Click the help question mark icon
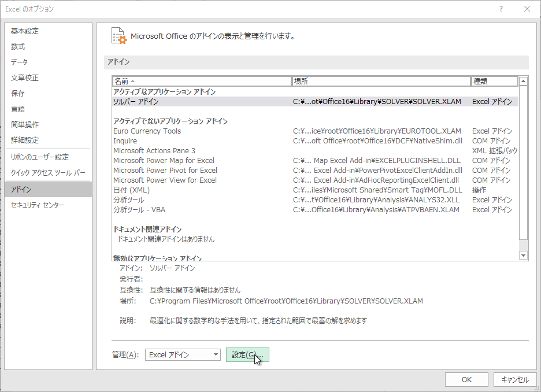Image resolution: width=541 pixels, height=392 pixels. 501,9
